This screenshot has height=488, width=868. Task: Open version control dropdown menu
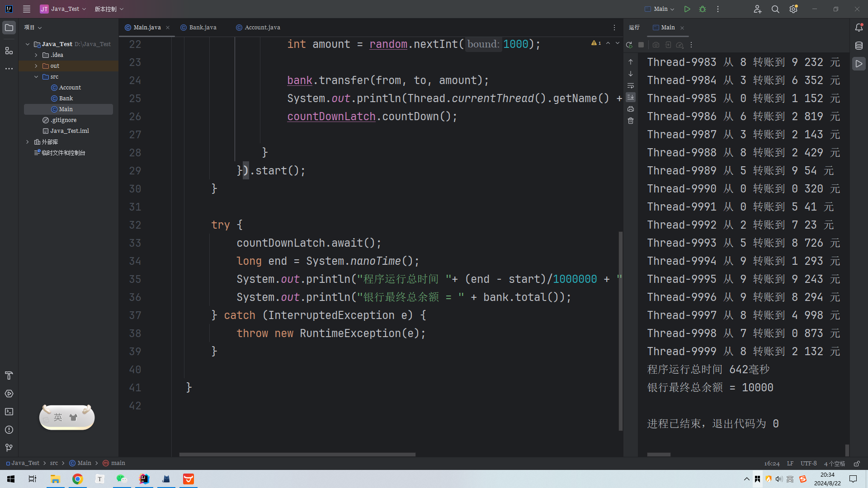109,9
